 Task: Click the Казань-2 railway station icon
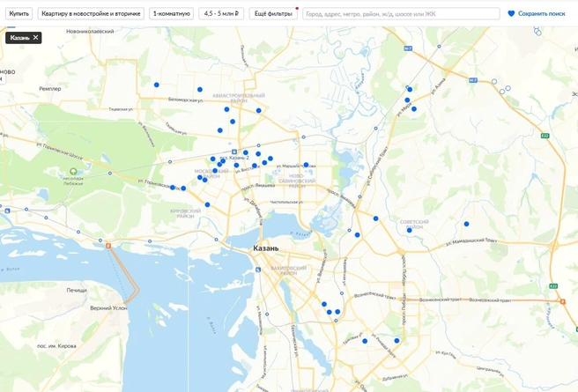coord(234,152)
